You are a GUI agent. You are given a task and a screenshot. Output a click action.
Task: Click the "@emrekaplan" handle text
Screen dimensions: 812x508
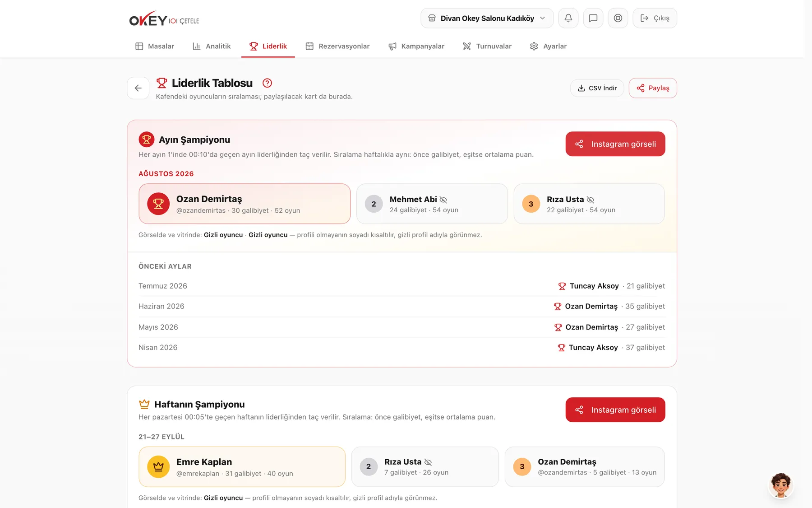tap(198, 473)
